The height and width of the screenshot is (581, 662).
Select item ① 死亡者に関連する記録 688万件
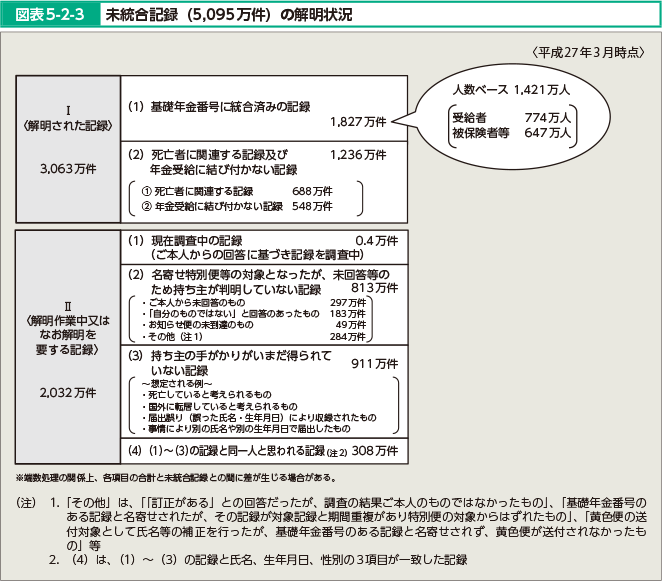238,191
